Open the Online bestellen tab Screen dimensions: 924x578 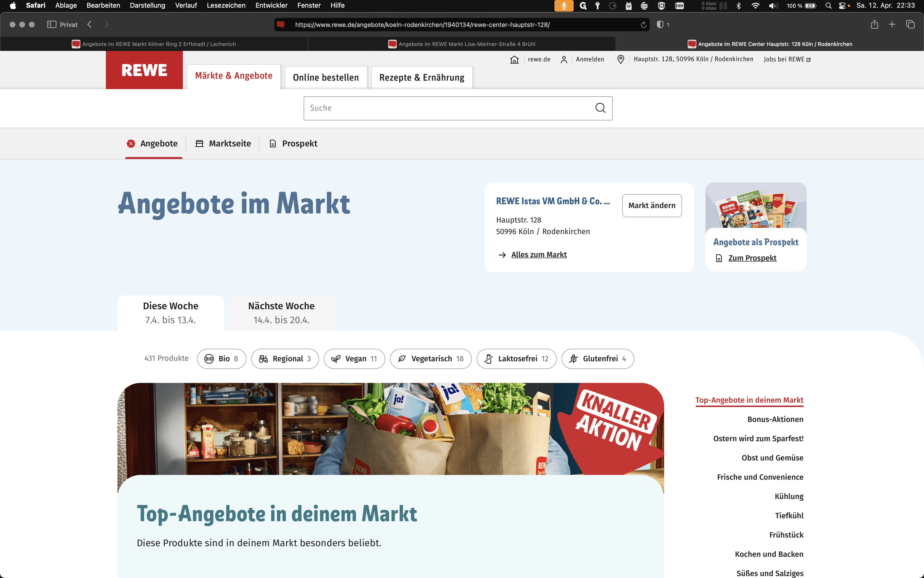[x=326, y=78]
